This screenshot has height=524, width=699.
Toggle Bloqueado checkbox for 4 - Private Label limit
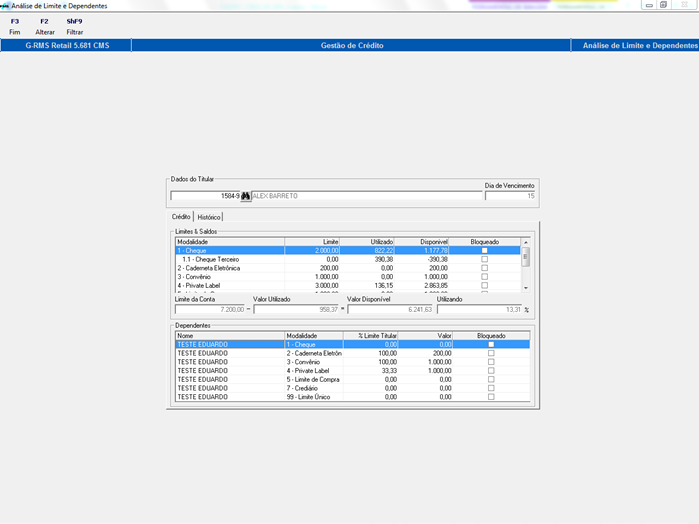485,285
